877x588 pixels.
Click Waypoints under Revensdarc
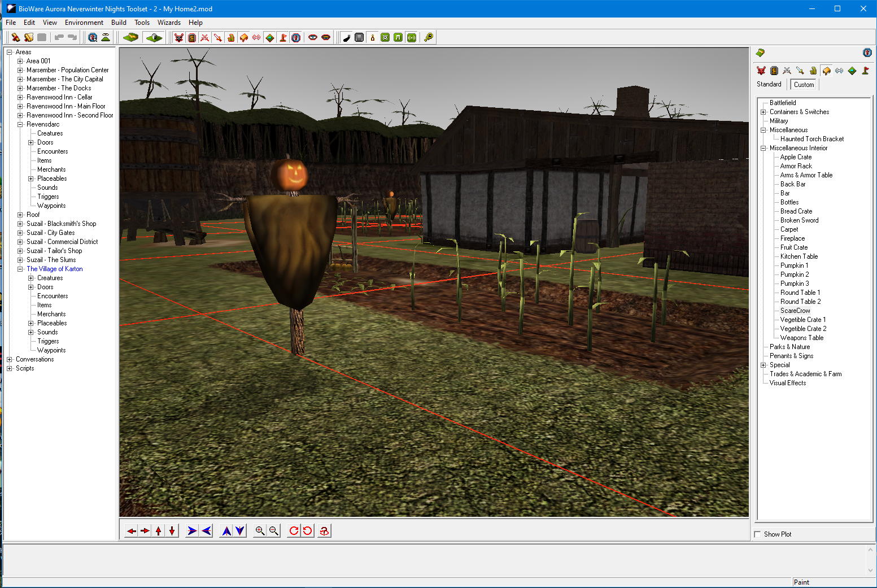coord(51,206)
